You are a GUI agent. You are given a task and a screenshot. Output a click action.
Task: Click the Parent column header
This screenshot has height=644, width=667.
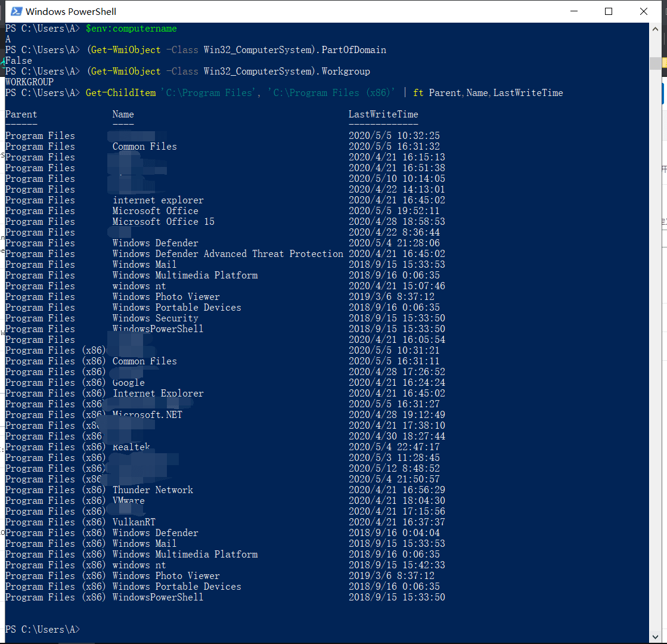(x=21, y=114)
